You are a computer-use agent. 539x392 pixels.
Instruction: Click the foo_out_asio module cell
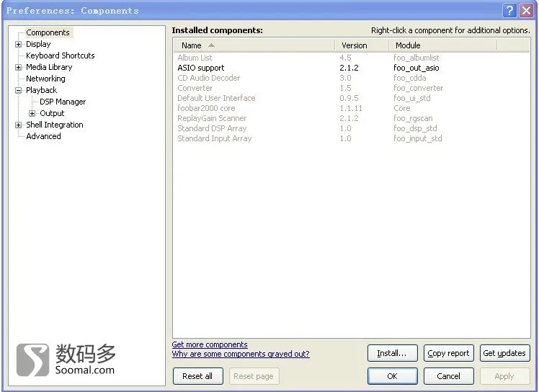pyautogui.click(x=416, y=68)
